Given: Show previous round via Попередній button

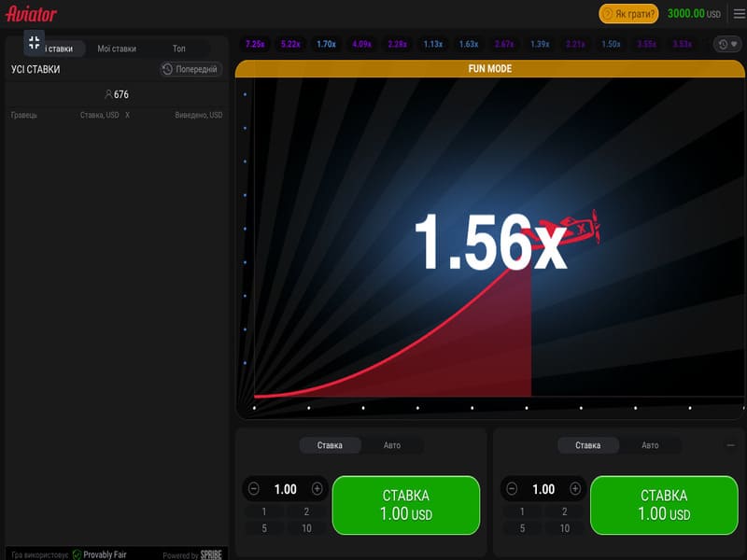Looking at the screenshot, I should click(x=190, y=69).
